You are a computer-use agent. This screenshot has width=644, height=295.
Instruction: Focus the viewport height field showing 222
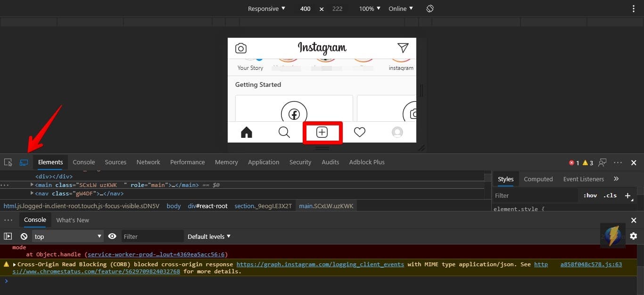point(337,8)
